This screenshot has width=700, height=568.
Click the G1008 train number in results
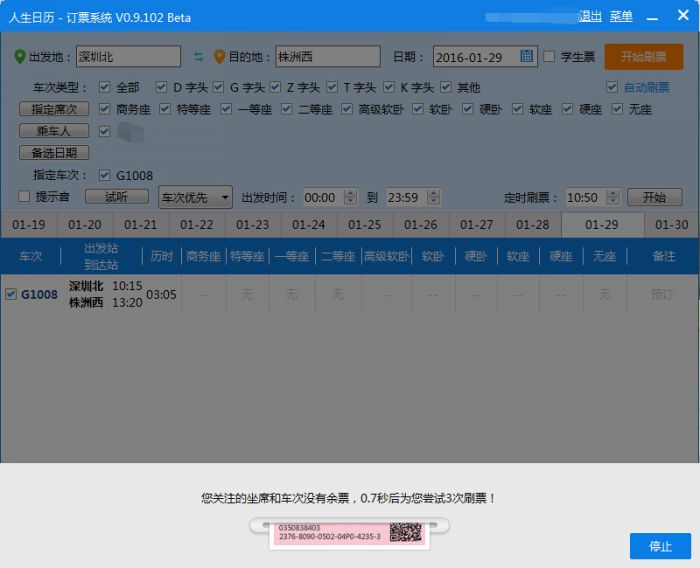(39, 294)
